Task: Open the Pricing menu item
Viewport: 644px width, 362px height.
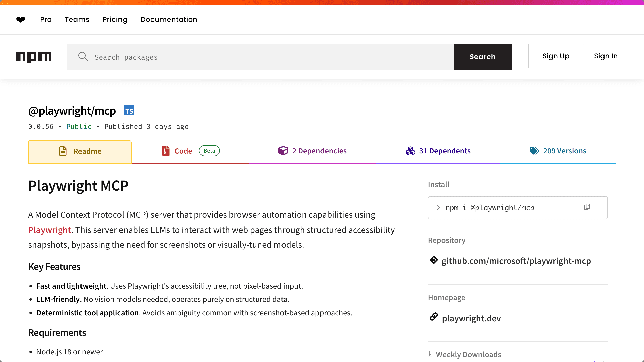Action: (x=115, y=19)
